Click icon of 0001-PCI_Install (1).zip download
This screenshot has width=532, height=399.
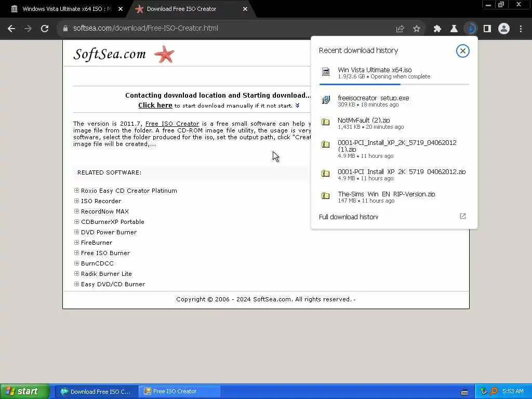pos(325,144)
